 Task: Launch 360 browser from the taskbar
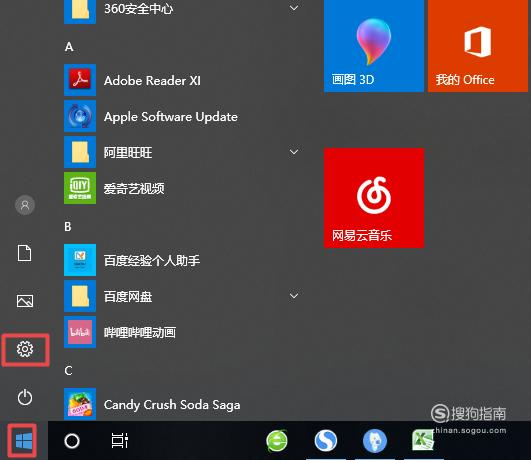[277, 441]
